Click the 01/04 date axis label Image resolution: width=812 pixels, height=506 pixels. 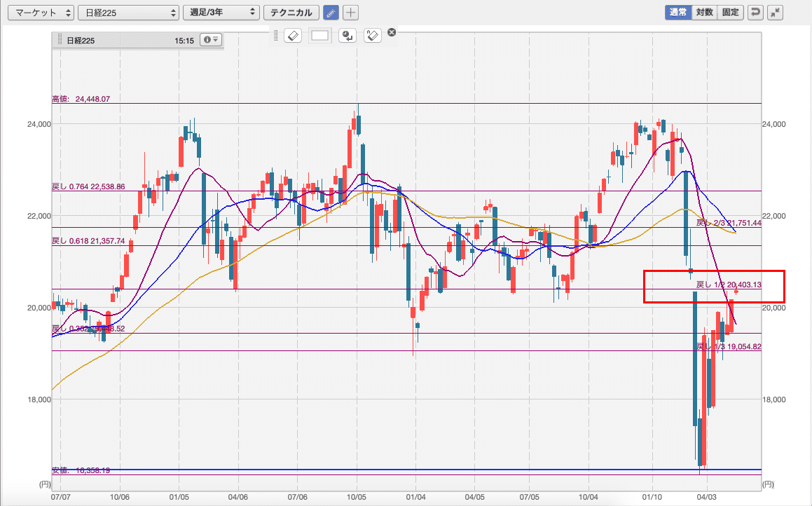[416, 497]
